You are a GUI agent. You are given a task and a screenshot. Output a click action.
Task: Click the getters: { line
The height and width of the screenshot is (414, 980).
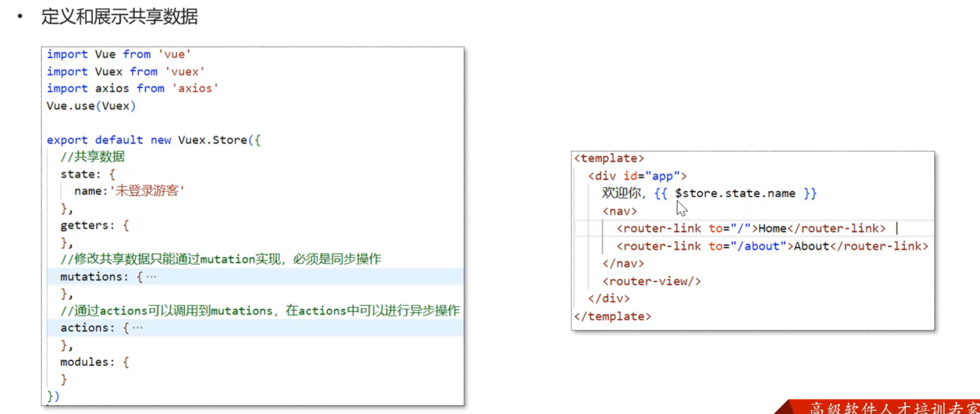(x=95, y=226)
